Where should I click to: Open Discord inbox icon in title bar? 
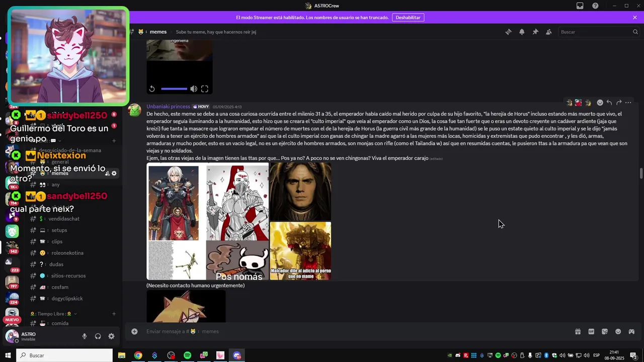580,6
